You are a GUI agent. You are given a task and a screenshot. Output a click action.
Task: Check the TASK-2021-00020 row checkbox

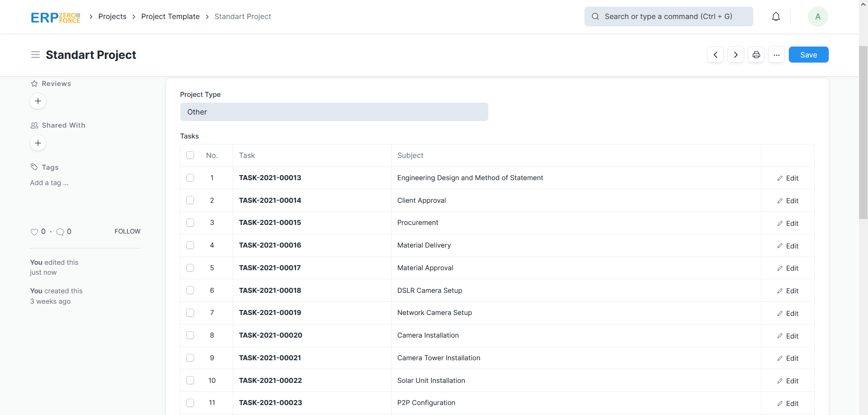click(x=190, y=335)
